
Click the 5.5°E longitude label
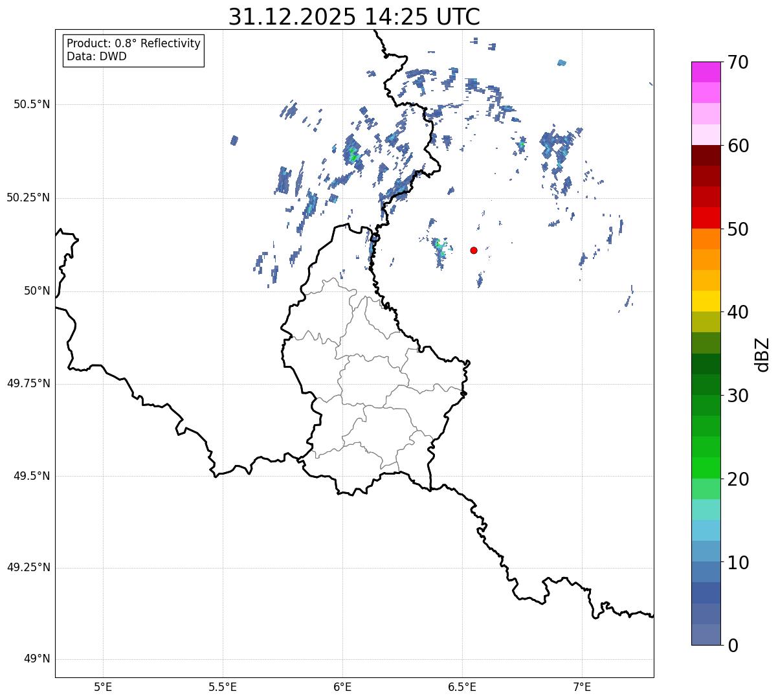223,686
